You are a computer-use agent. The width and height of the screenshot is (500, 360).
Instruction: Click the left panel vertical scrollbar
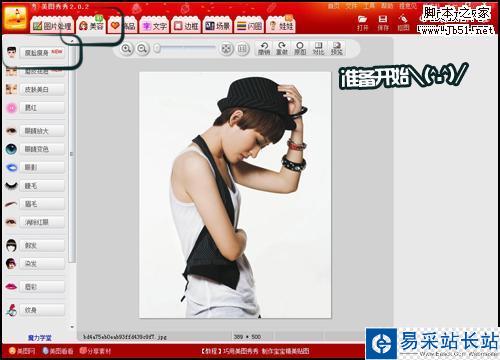[x=72, y=153]
